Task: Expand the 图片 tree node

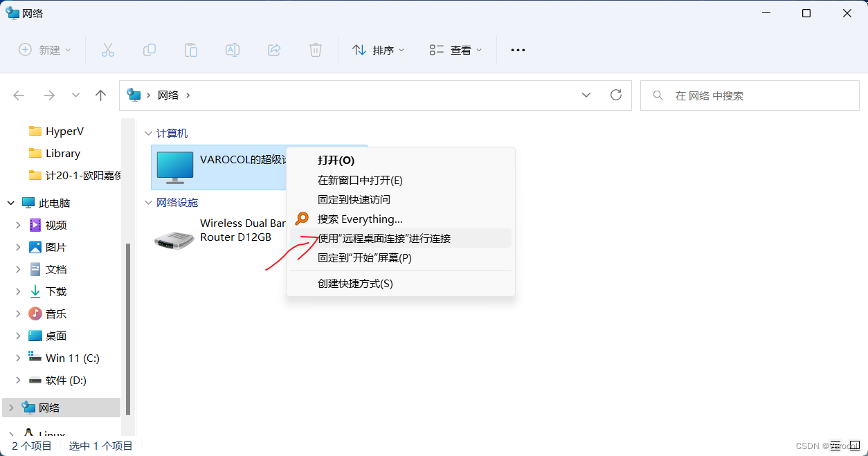Action: (x=19, y=247)
